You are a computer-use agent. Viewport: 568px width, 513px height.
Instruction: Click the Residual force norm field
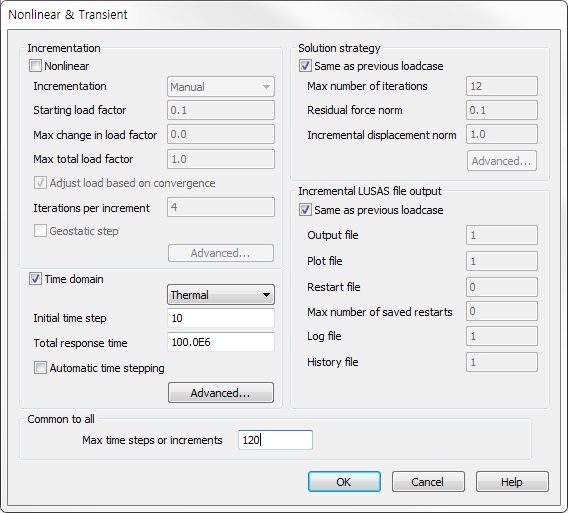coord(502,110)
